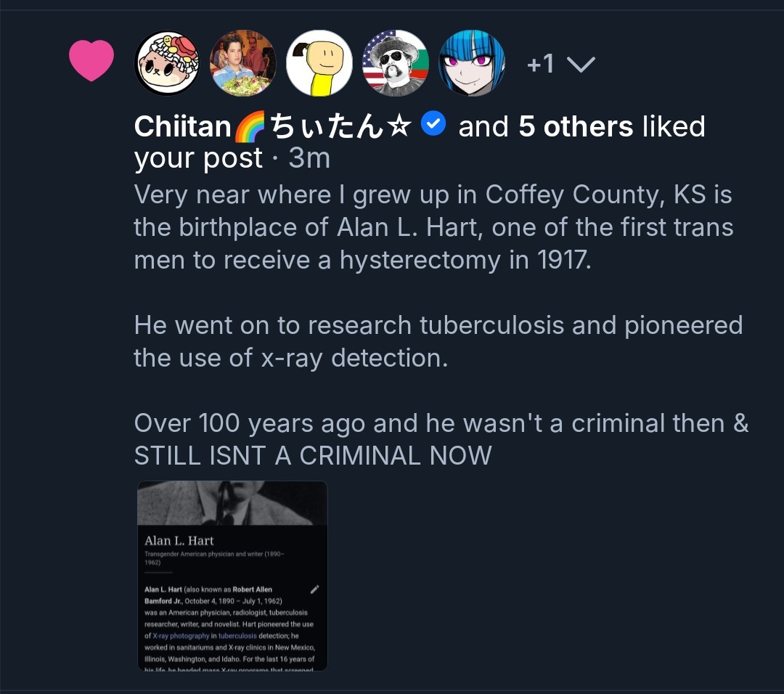Image resolution: width=784 pixels, height=694 pixels.
Task: Click the "Alan L. Hart" heading in the thumbnail
Action: click(179, 541)
